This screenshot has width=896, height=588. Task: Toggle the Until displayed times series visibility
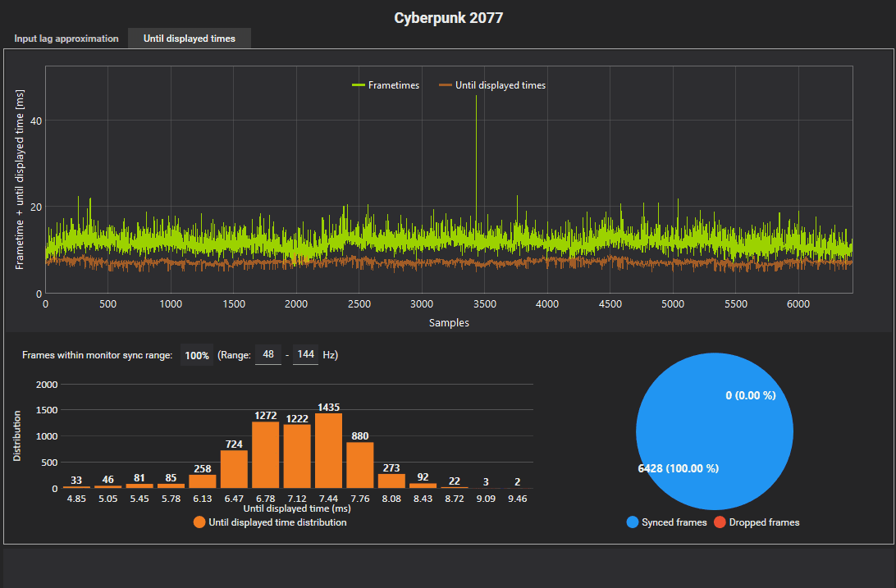[501, 84]
